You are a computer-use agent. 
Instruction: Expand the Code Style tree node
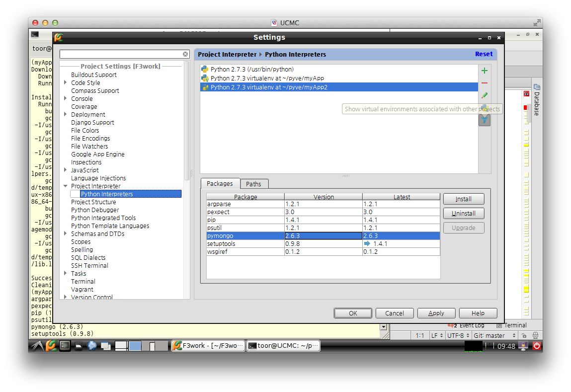[x=65, y=82]
